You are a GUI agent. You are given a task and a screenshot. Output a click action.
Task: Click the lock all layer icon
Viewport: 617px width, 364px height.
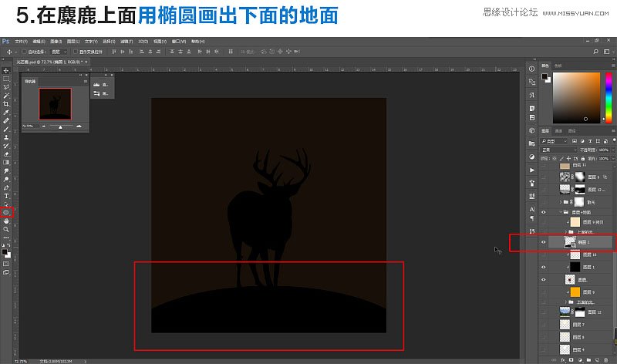583,158
